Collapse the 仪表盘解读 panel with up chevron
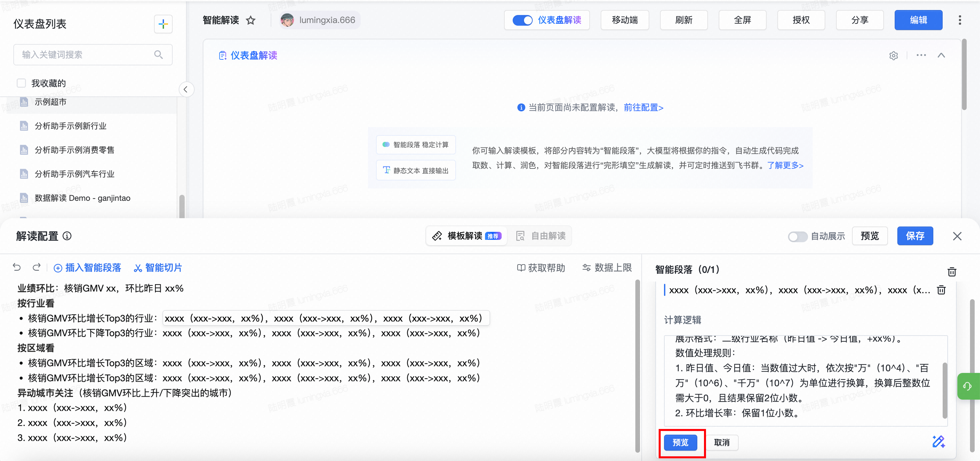980x461 pixels. [x=941, y=56]
